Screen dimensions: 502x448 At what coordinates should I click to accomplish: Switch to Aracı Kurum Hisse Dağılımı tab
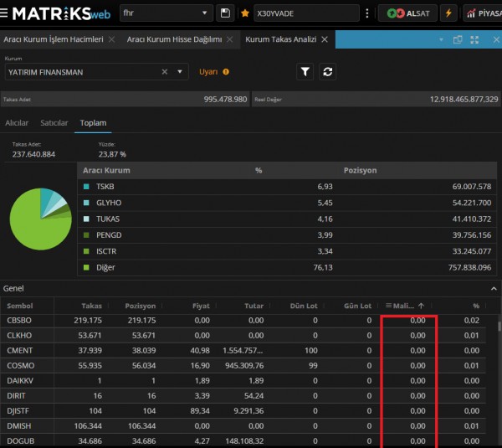tap(174, 39)
